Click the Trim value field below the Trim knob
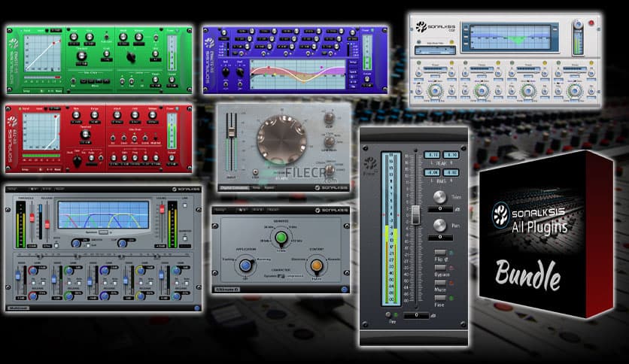This screenshot has height=364, width=629. coord(440,209)
